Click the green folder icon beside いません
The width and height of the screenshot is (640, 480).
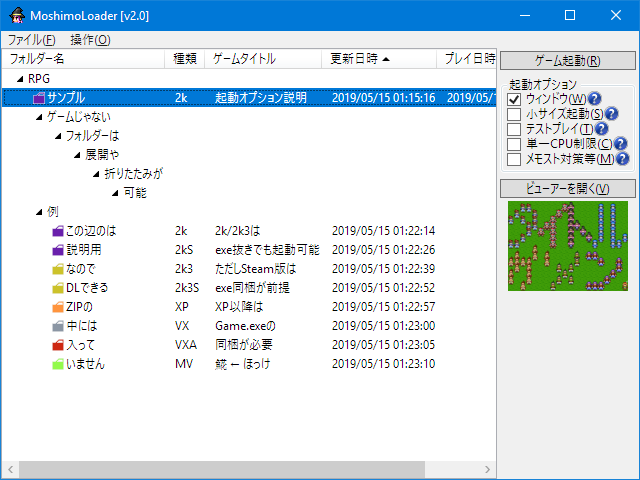click(58, 364)
